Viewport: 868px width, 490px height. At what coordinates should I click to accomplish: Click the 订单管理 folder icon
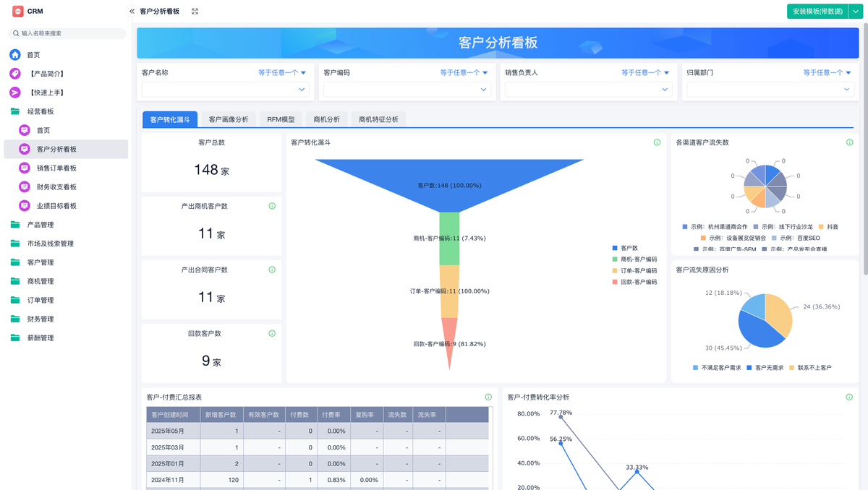(15, 300)
